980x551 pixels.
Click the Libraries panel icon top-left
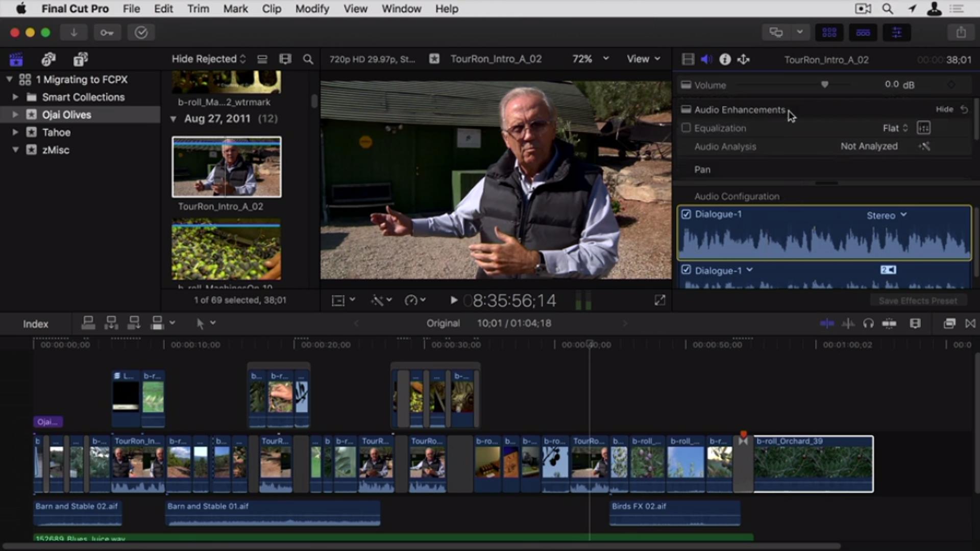tap(16, 59)
